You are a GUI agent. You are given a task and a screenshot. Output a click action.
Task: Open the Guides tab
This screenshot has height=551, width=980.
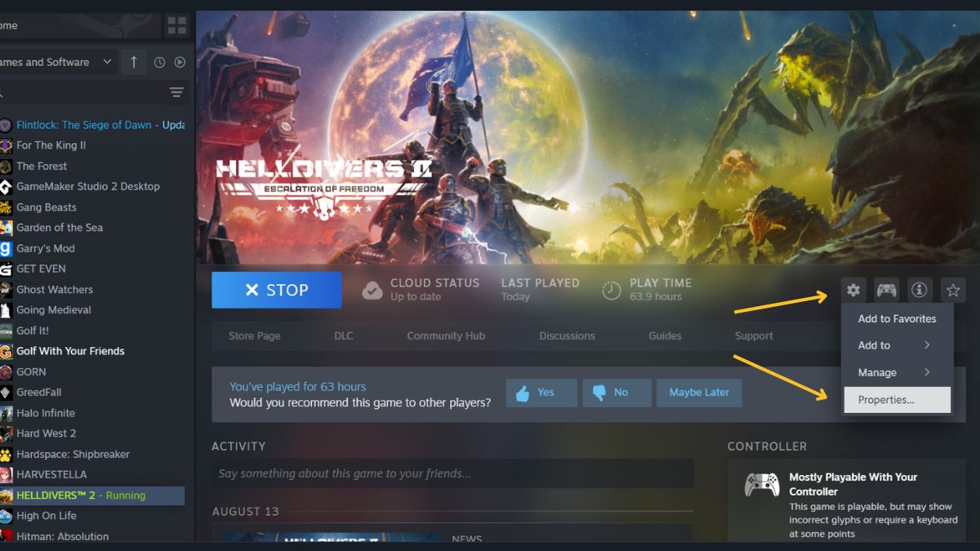point(665,335)
